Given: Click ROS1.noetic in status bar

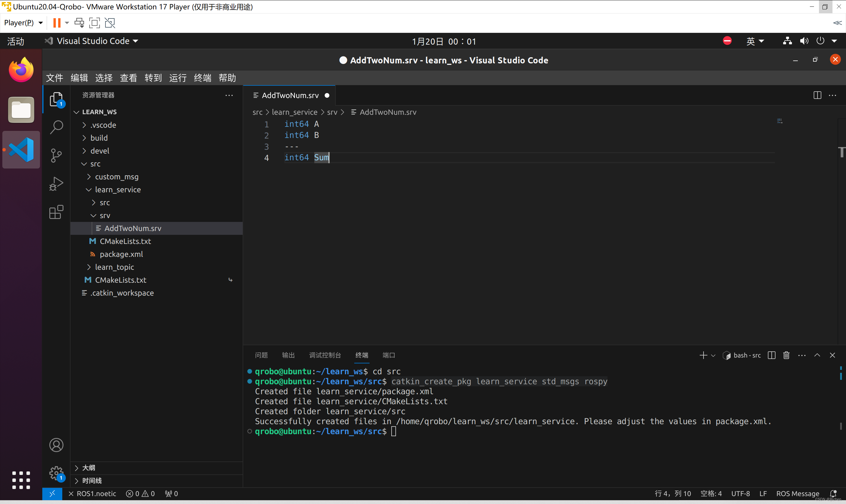Looking at the screenshot, I should [92, 493].
